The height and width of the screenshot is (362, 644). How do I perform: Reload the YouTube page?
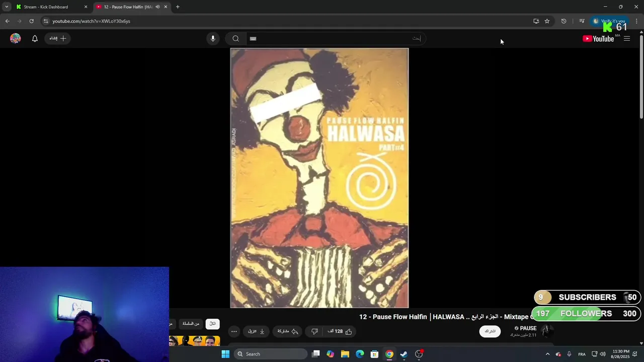point(31,21)
